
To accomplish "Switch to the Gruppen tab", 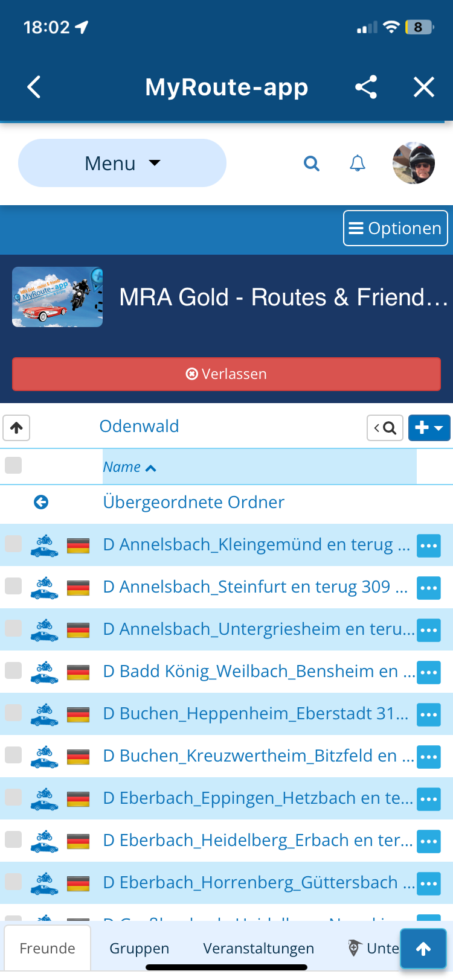I will pos(140,949).
